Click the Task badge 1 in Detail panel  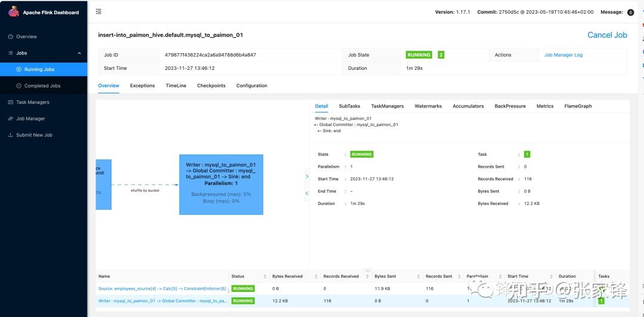[527, 154]
